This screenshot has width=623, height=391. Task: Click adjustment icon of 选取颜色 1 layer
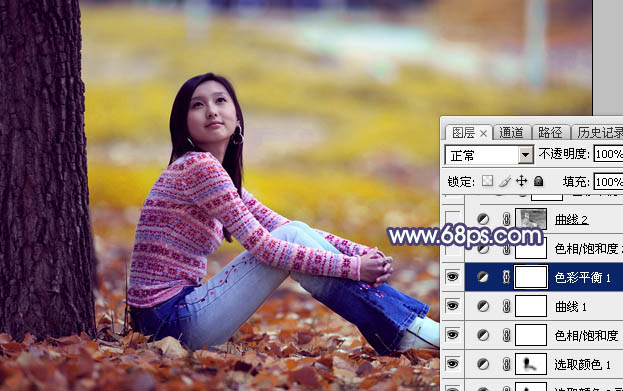[x=483, y=364]
